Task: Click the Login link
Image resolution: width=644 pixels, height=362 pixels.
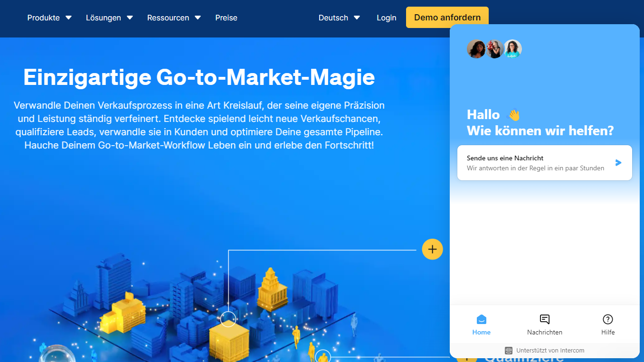Action: [386, 18]
